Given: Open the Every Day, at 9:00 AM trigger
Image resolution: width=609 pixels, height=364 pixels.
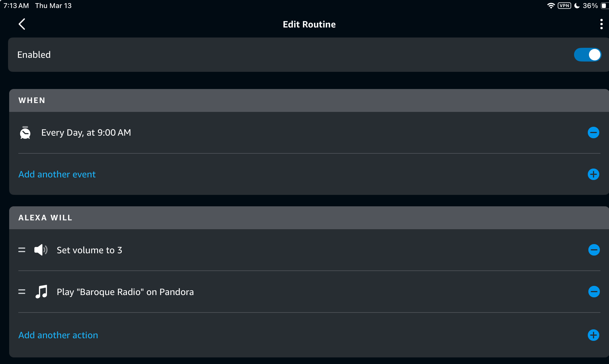Looking at the screenshot, I should [86, 132].
